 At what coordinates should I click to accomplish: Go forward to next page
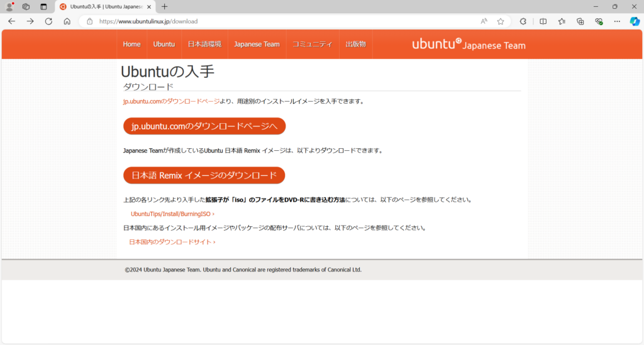[x=30, y=21]
